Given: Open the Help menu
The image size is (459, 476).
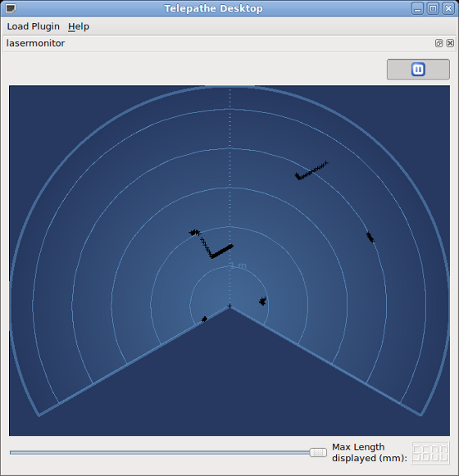Looking at the screenshot, I should [79, 26].
